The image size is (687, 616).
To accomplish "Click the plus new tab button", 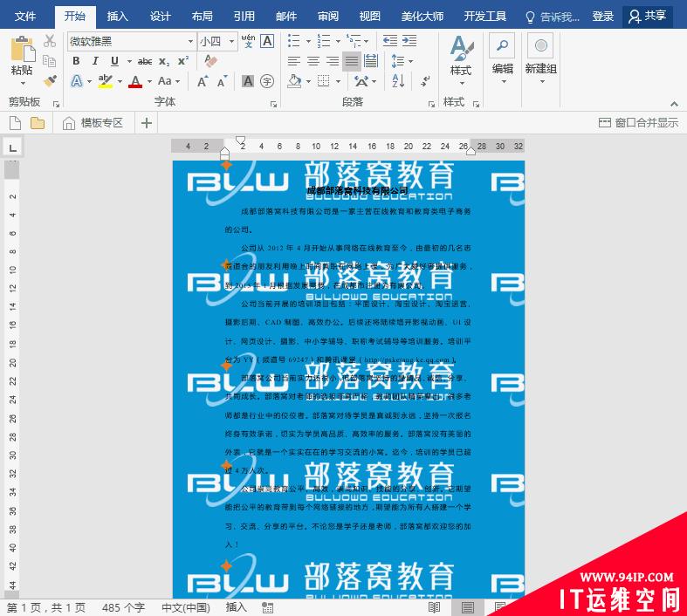I will click(147, 123).
